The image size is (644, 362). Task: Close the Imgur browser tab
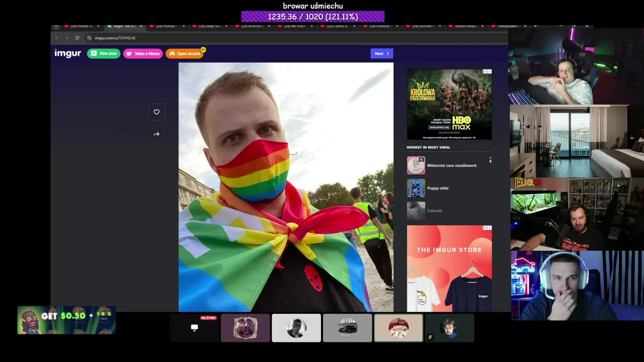141,26
